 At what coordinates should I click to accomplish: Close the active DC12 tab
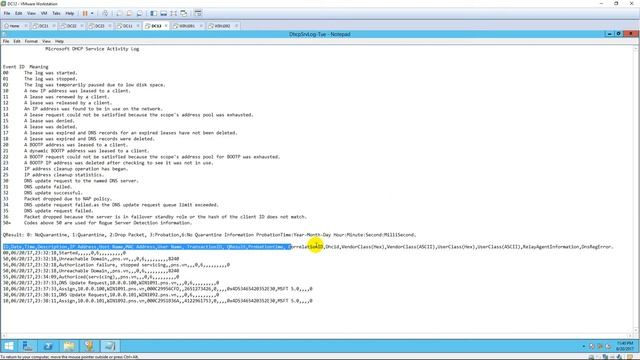(x=166, y=26)
